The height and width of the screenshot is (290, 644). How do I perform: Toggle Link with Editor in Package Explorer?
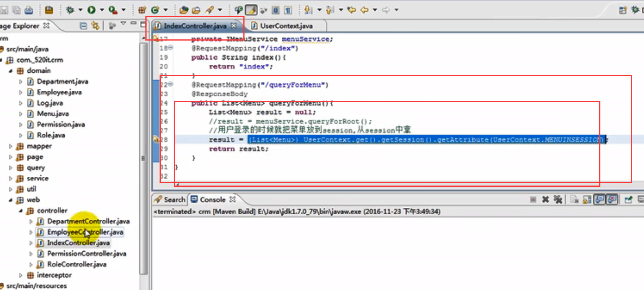[95, 26]
